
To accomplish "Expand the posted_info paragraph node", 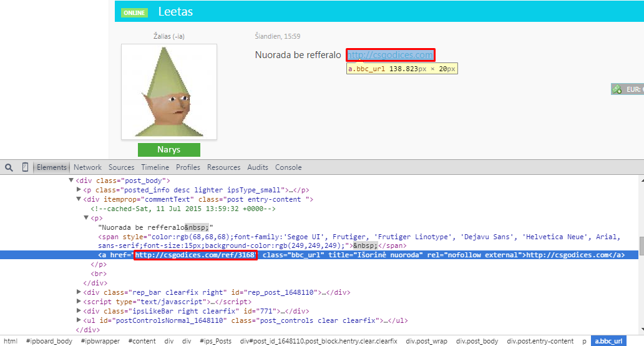I will (x=79, y=189).
